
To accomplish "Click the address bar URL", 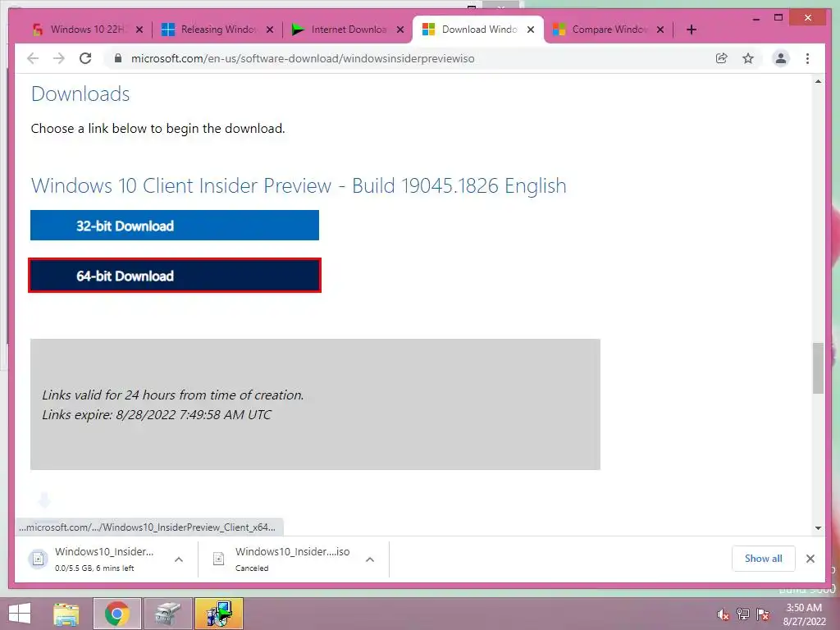I will [303, 58].
